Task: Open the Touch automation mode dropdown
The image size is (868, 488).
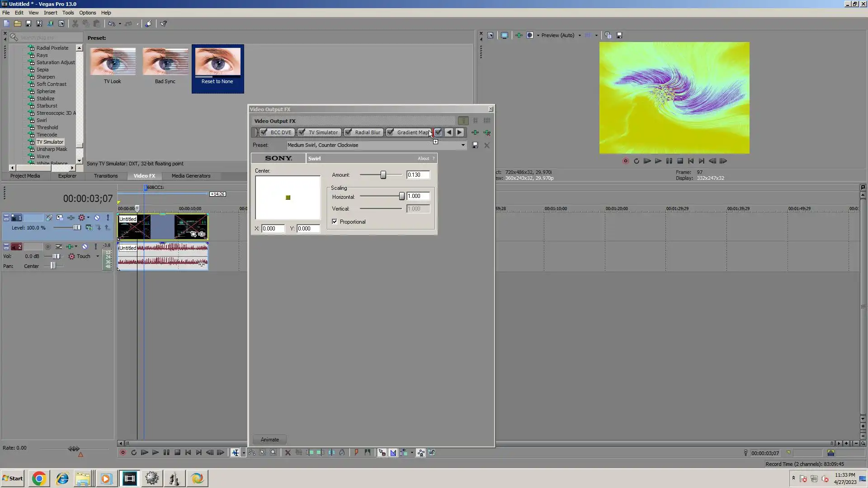Action: pos(97,257)
